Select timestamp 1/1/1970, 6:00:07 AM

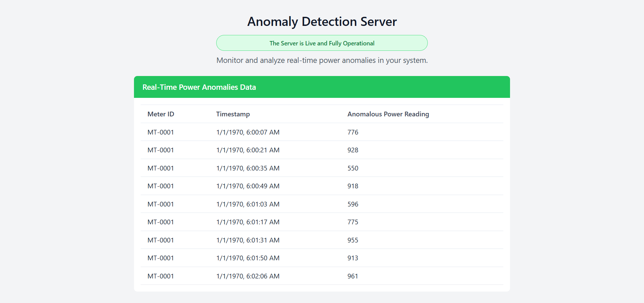click(248, 132)
